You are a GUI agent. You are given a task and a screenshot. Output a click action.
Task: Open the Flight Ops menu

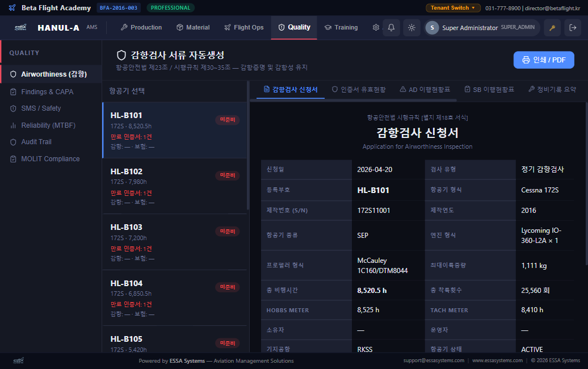243,27
